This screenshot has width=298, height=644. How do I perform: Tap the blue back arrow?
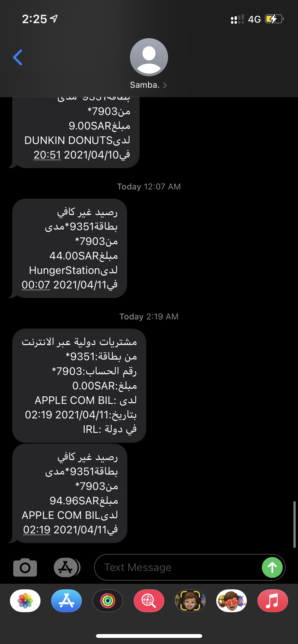point(18,57)
